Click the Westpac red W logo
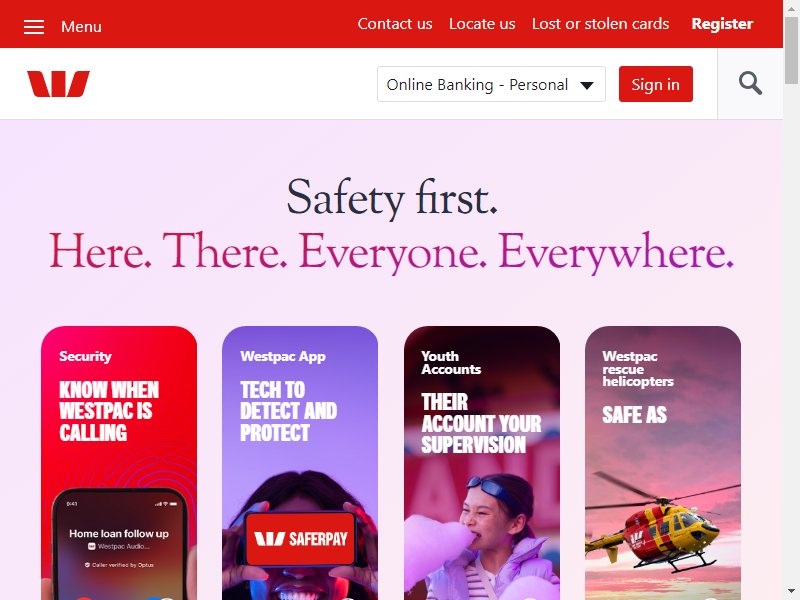Image resolution: width=800 pixels, height=600 pixels. [x=58, y=84]
